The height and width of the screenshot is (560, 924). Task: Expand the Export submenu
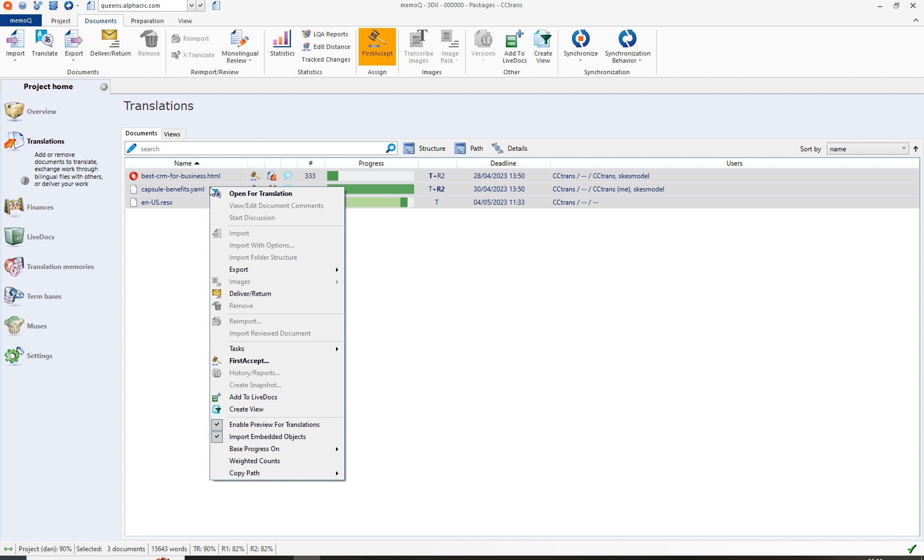pyautogui.click(x=277, y=270)
